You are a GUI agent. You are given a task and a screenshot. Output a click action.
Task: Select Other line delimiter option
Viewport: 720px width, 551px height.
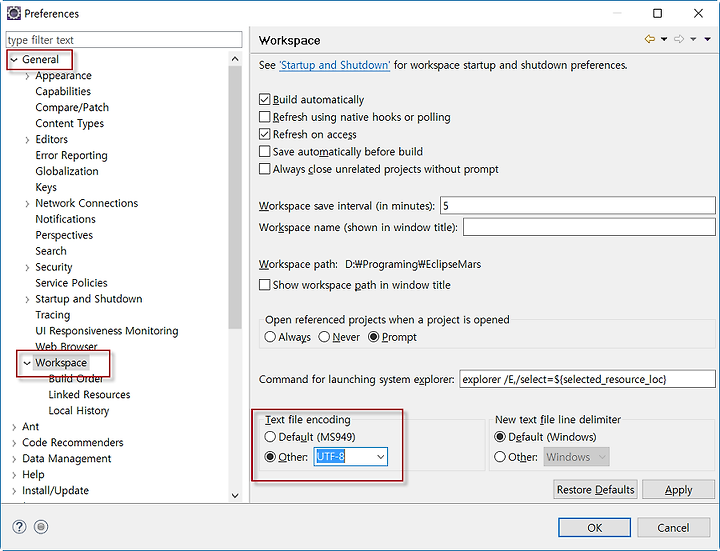500,457
